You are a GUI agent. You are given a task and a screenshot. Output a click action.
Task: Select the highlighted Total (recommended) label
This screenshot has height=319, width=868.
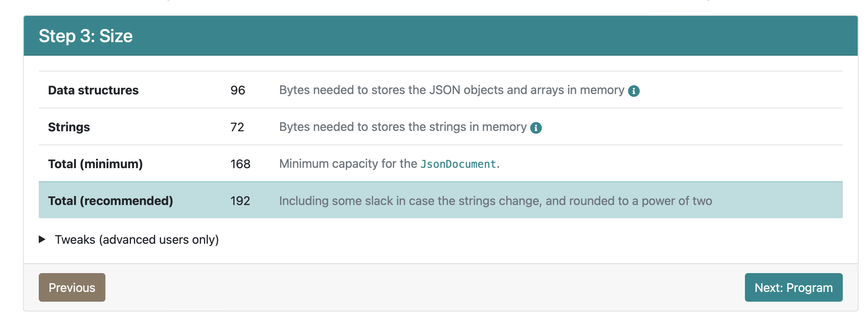click(x=110, y=201)
